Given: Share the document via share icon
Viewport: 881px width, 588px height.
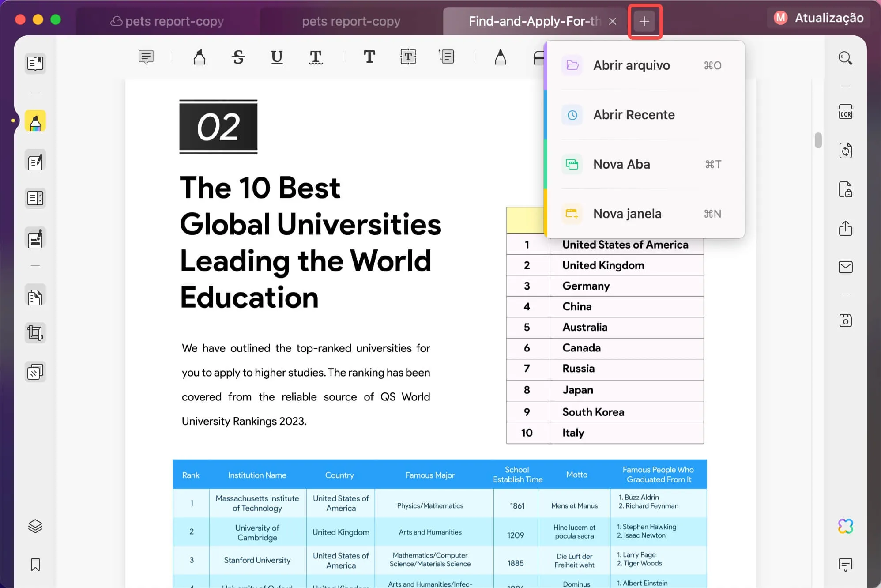Looking at the screenshot, I should 845,228.
